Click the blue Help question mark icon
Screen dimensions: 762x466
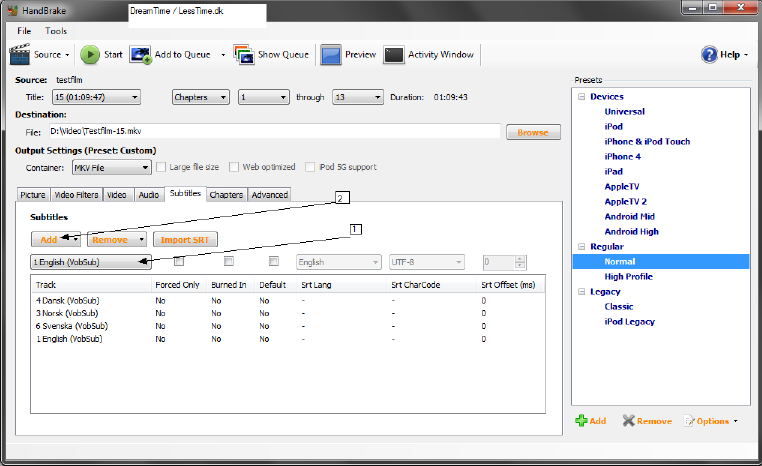[x=709, y=54]
